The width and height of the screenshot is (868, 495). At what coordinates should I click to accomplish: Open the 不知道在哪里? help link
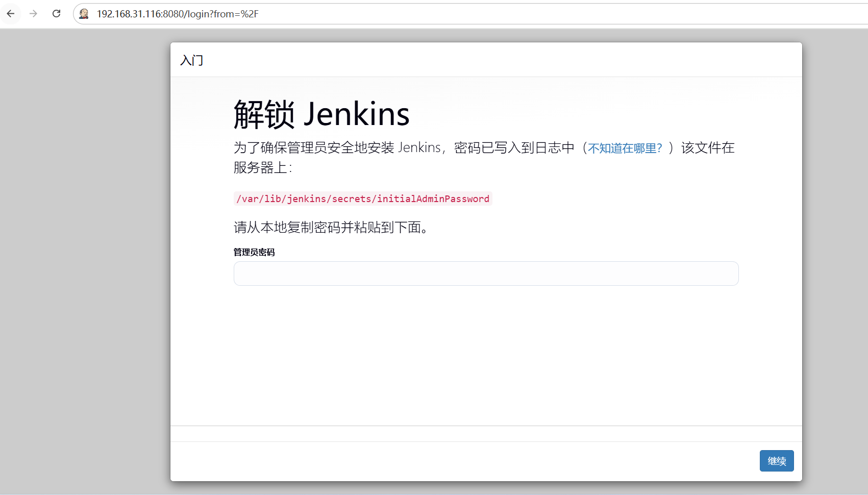pos(625,148)
